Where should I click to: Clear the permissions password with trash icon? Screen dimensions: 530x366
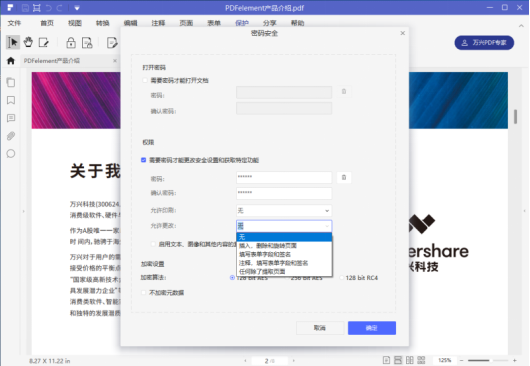click(x=344, y=177)
